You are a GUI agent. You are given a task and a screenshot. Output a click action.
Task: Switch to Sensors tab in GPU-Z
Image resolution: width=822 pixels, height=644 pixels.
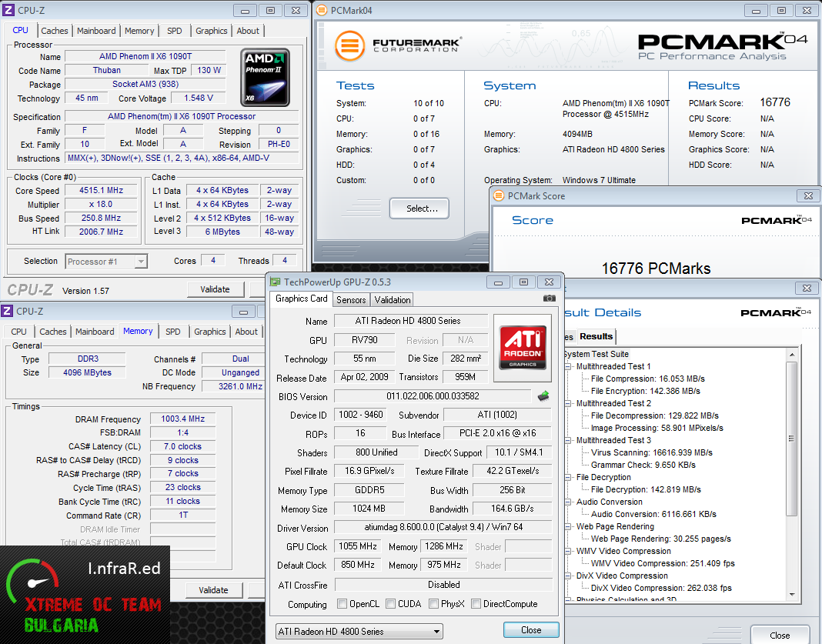(x=351, y=300)
